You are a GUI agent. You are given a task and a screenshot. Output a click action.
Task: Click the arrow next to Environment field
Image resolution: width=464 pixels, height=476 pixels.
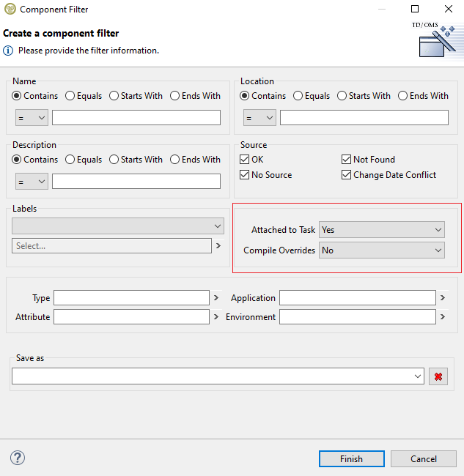point(443,317)
